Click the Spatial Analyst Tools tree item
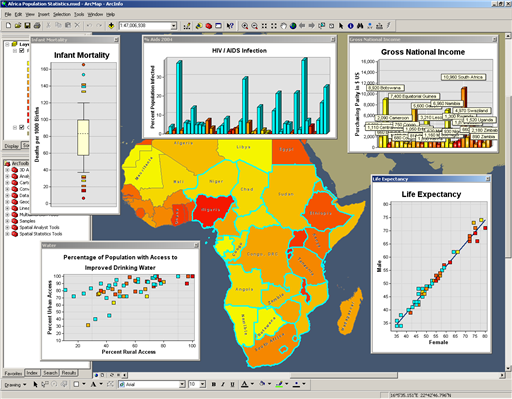The height and width of the screenshot is (399, 512). click(39, 227)
